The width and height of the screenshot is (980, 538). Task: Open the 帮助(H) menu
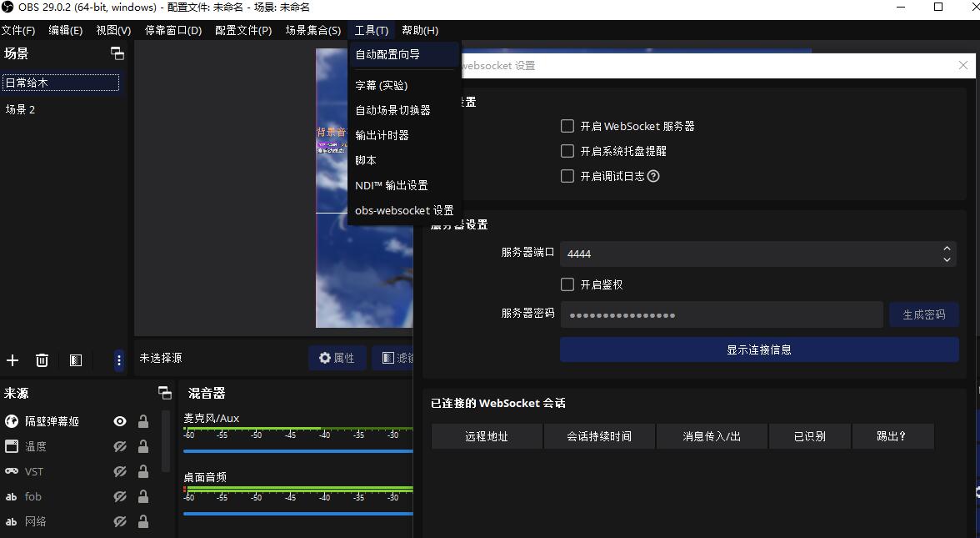[x=419, y=30]
